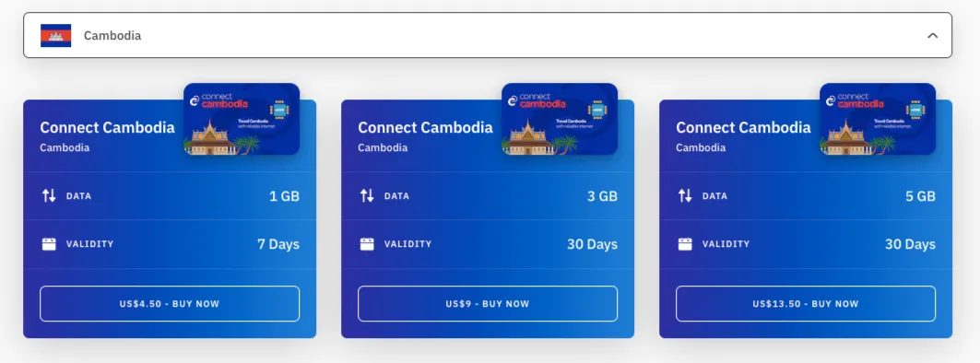
Task: Click the validity calendar icon on 5 GB plan
Action: click(685, 243)
